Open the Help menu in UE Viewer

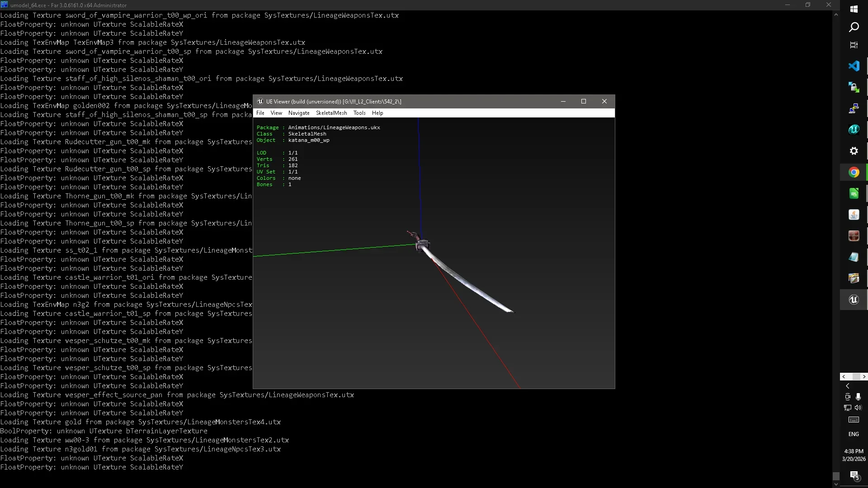point(377,113)
